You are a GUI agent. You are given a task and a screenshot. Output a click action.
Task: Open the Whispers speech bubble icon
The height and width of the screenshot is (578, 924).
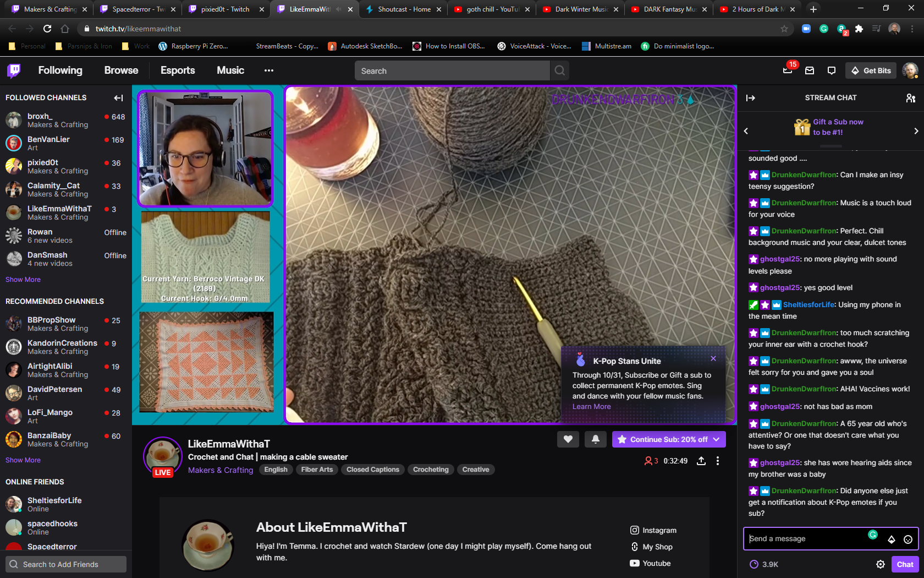(x=832, y=70)
